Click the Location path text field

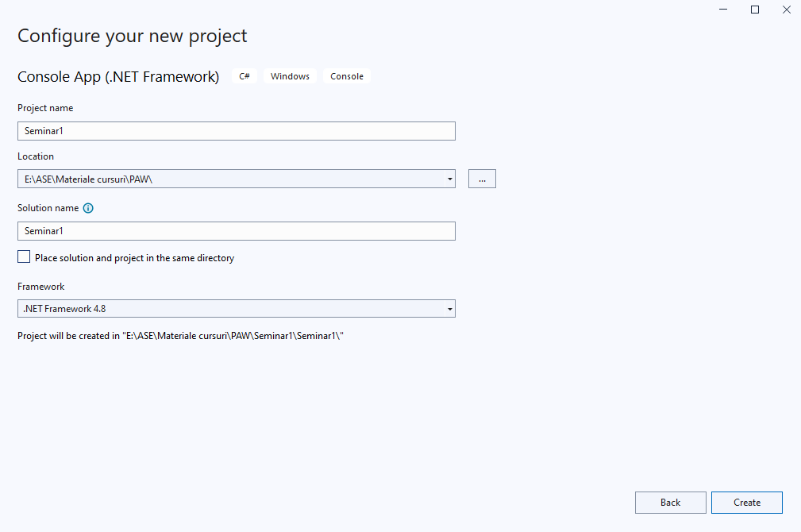point(230,179)
